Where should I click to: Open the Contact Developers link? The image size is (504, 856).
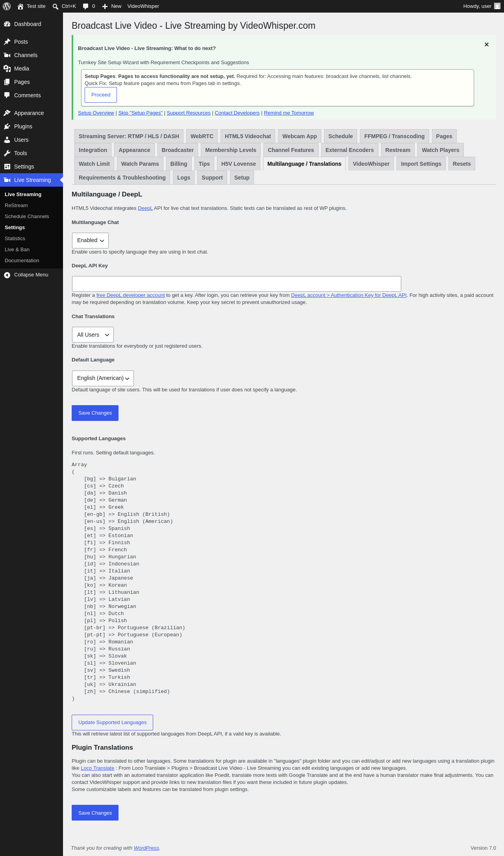(237, 113)
